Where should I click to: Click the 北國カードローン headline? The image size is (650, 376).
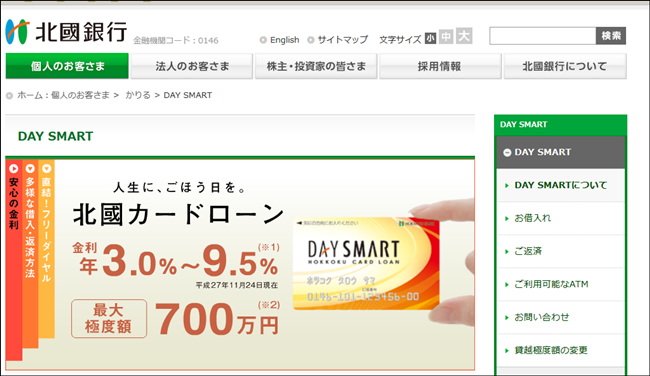pos(179,214)
